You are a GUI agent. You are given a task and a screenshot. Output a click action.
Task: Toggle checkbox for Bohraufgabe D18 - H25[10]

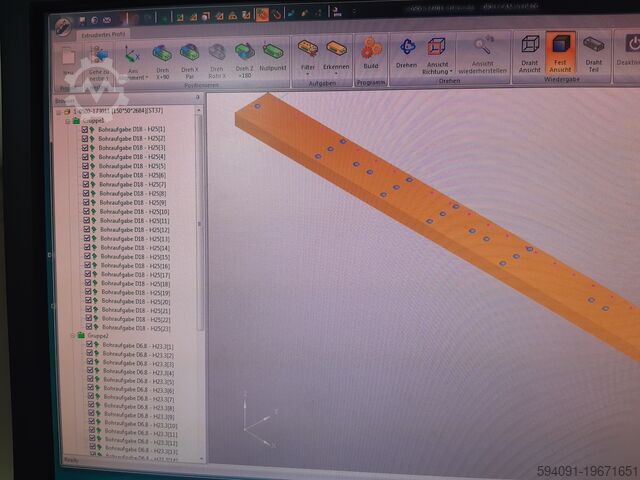click(x=86, y=212)
